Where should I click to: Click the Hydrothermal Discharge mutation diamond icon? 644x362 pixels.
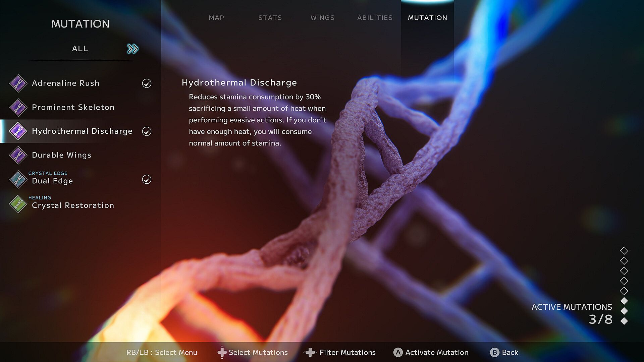(18, 131)
